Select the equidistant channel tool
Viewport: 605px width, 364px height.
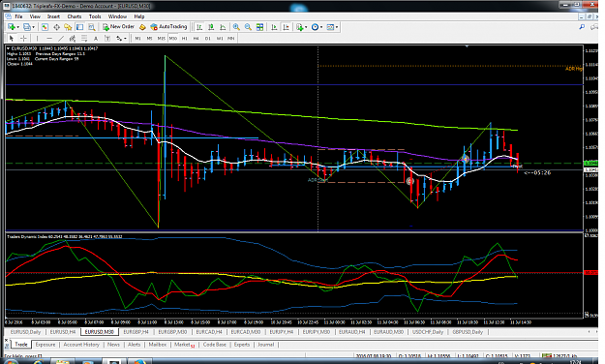[x=73, y=38]
